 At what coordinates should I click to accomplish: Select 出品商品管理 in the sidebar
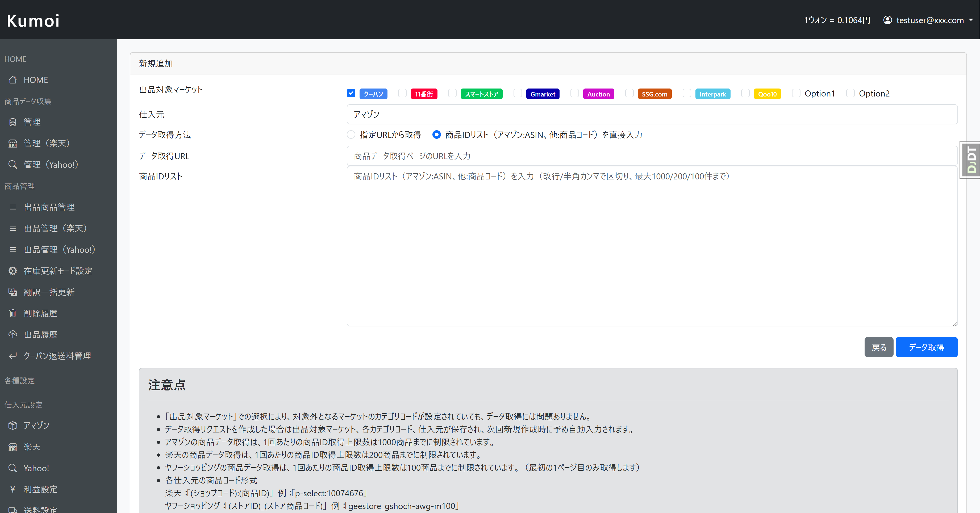(x=49, y=207)
